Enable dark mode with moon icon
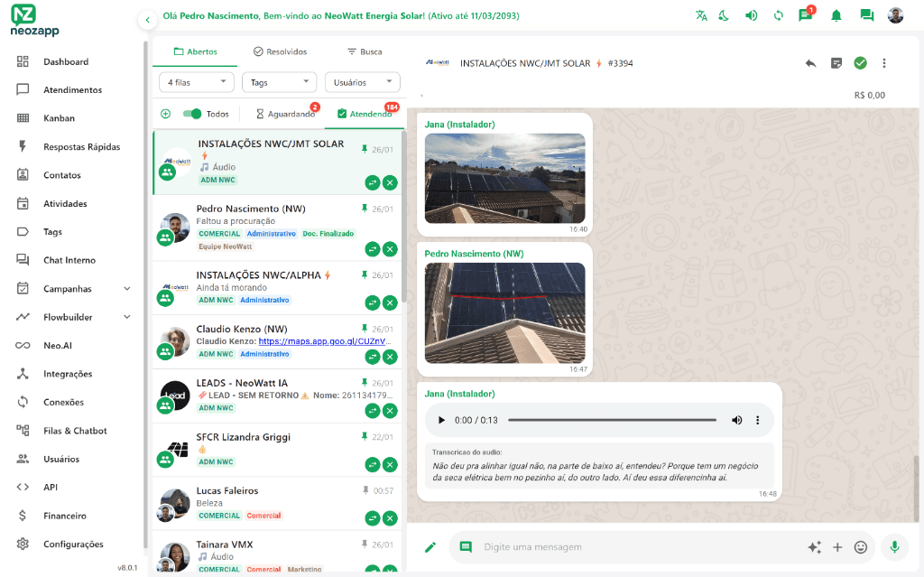The image size is (924, 577). pyautogui.click(x=723, y=15)
